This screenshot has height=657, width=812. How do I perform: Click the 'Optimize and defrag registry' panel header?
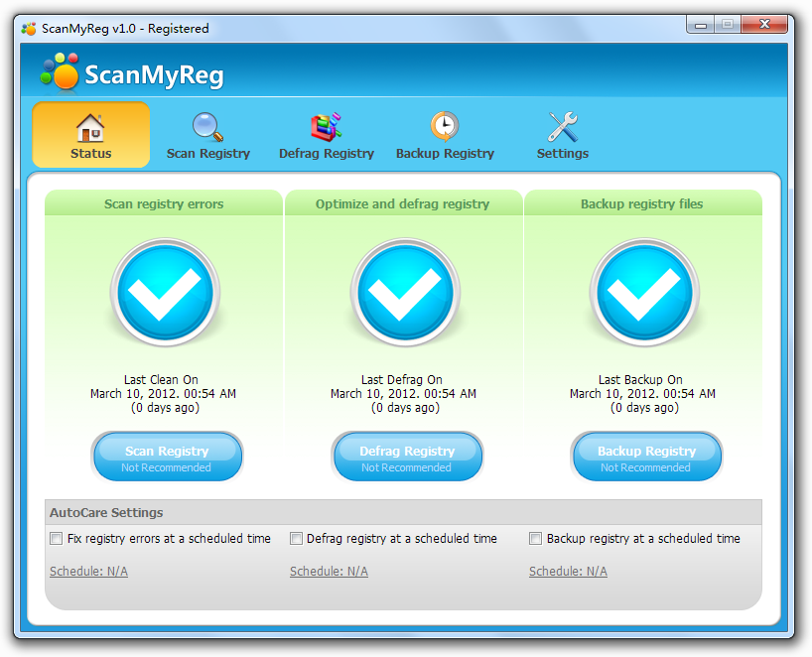403,203
